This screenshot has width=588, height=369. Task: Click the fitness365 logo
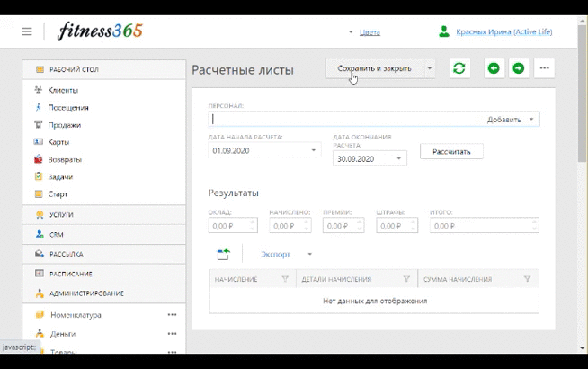coord(100,31)
